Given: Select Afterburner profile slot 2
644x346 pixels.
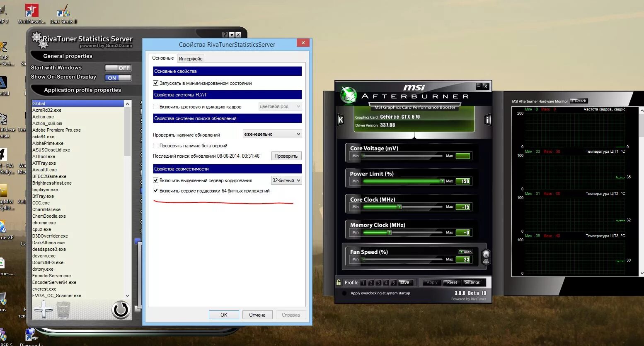Looking at the screenshot, I should [371, 283].
